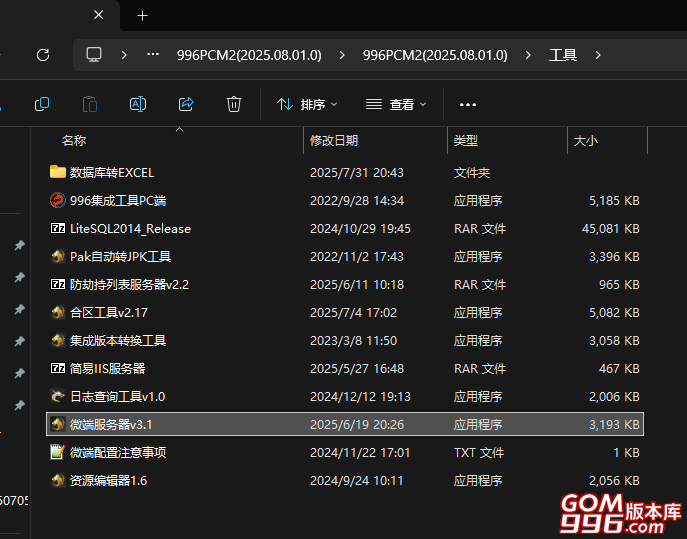Click the 996集成工具PC端 application icon
Screen dimensions: 687x539
click(57, 200)
